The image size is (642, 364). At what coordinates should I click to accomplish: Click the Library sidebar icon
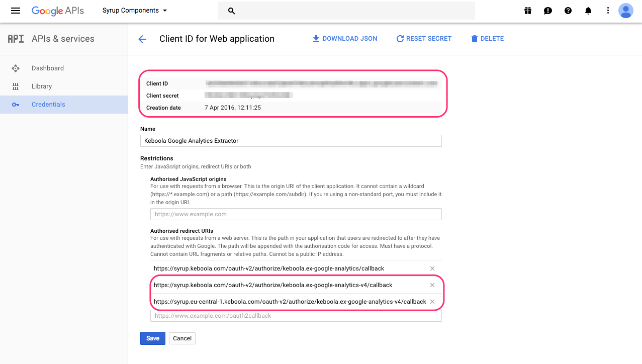(x=16, y=86)
